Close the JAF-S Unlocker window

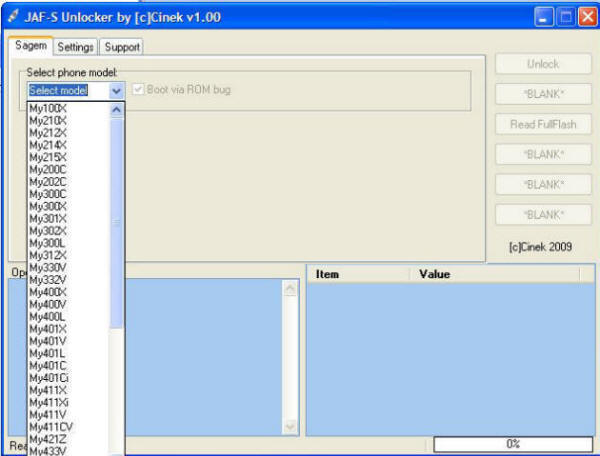click(588, 17)
